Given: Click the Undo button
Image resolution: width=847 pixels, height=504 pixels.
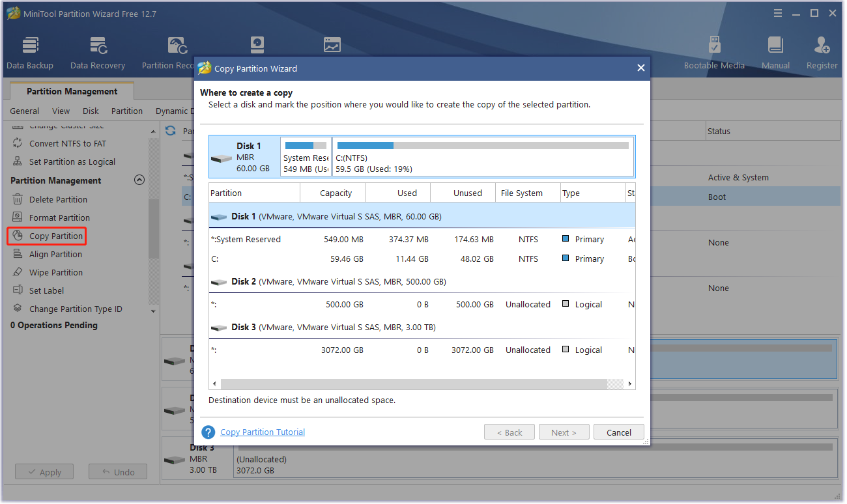Looking at the screenshot, I should [118, 472].
